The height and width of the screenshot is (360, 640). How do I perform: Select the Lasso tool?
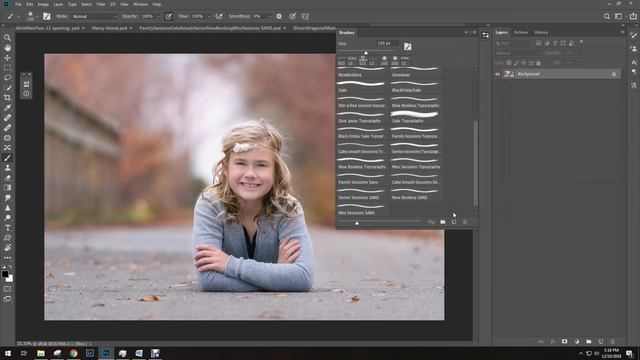pos(7,78)
